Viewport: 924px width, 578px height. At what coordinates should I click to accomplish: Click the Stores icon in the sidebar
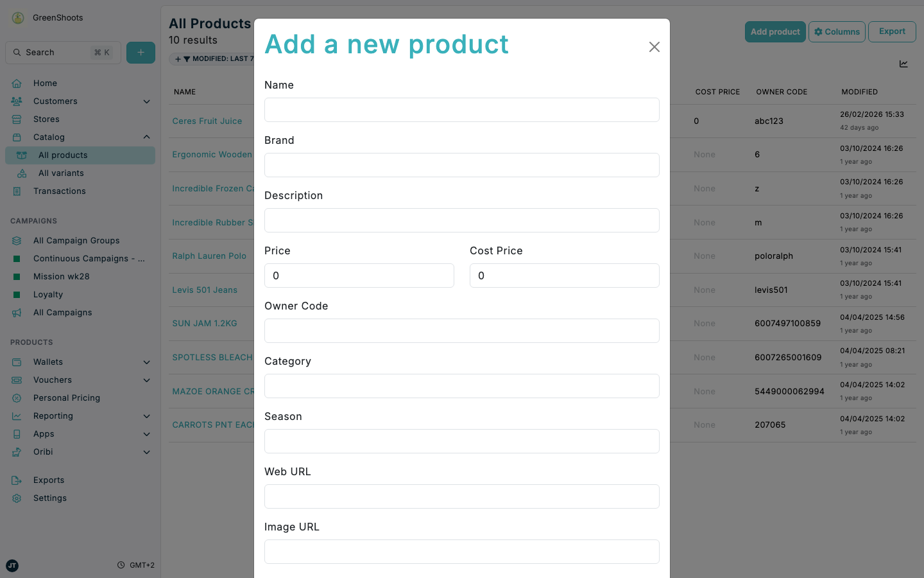coord(17,119)
